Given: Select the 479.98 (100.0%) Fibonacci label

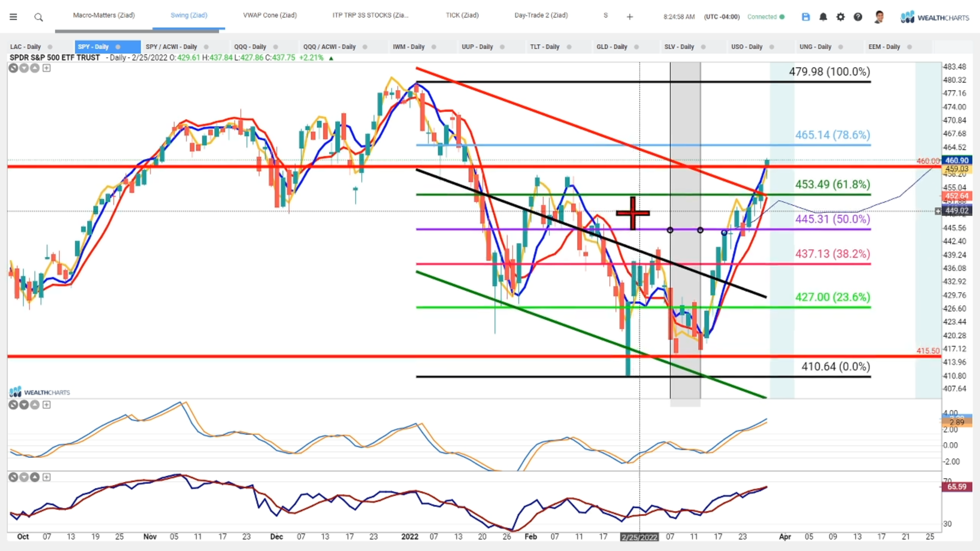Looking at the screenshot, I should 829,71.
